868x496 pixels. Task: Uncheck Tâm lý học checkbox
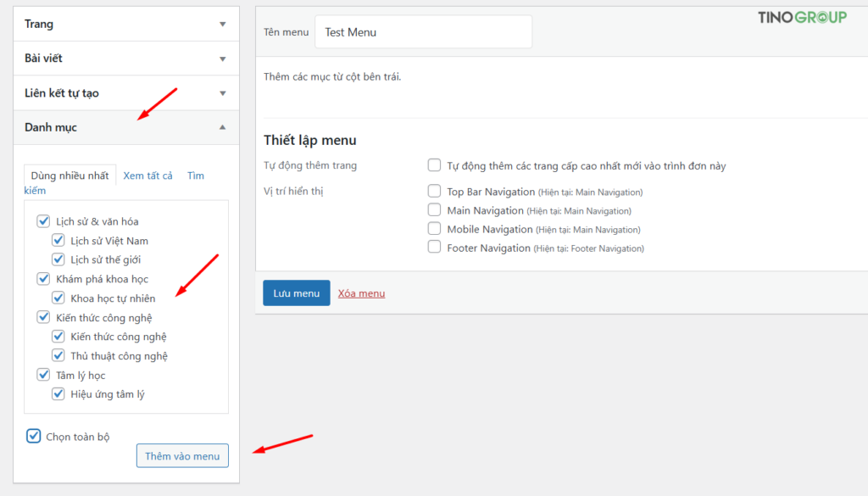point(43,375)
